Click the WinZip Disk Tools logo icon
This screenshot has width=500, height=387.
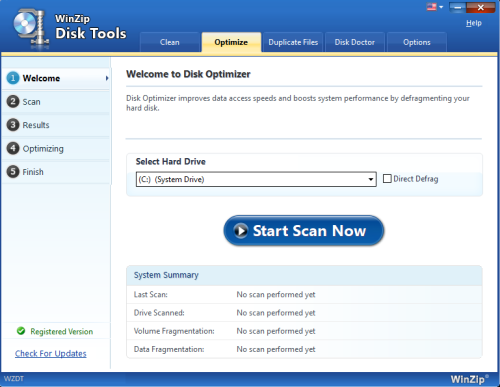(x=31, y=28)
